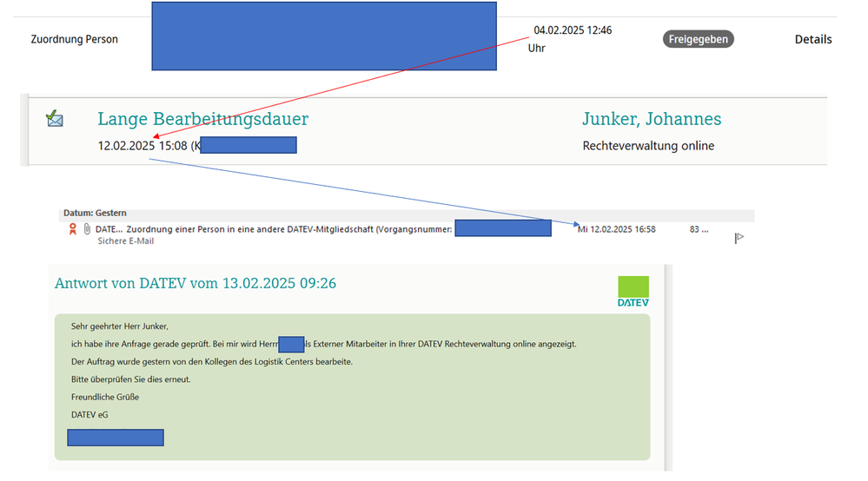Image resolution: width=868 pixels, height=481 pixels.
Task: Click the Antwort von DATEV heading
Action: 195,283
